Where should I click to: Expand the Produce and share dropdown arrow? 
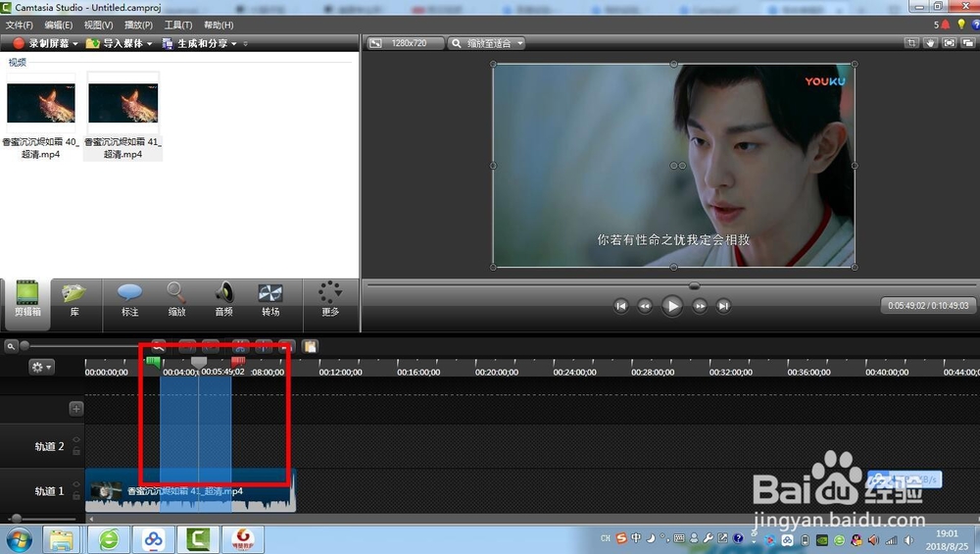[x=234, y=44]
